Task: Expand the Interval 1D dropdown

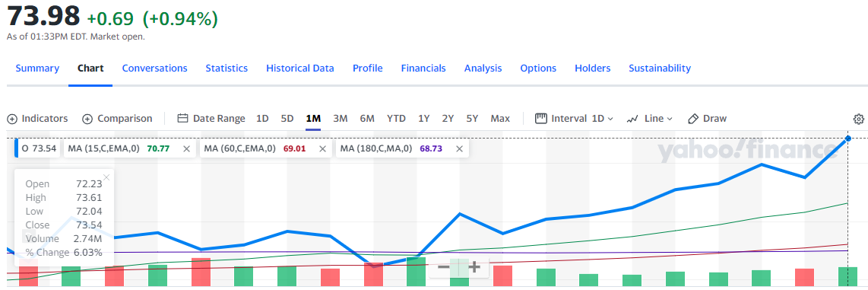Action: (x=574, y=119)
